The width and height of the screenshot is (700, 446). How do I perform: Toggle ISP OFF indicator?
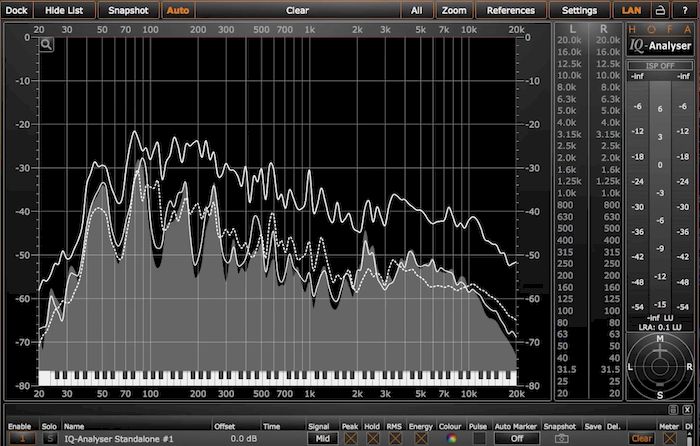click(x=660, y=66)
